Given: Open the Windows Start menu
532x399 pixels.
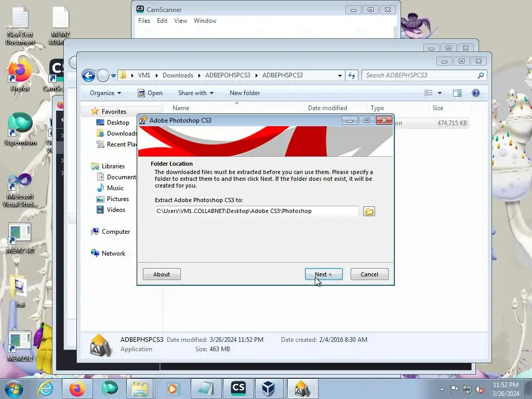Looking at the screenshot, I should [14, 389].
